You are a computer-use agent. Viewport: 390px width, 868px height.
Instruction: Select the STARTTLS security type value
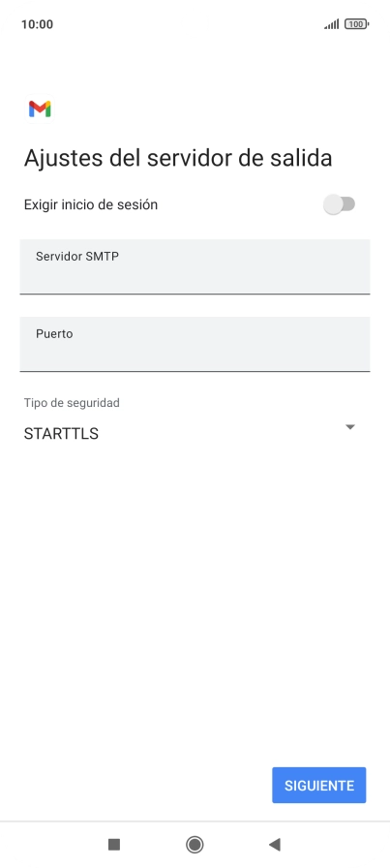[61, 434]
